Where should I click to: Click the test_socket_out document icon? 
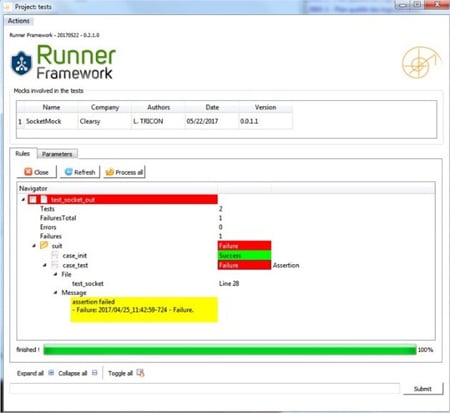44,199
